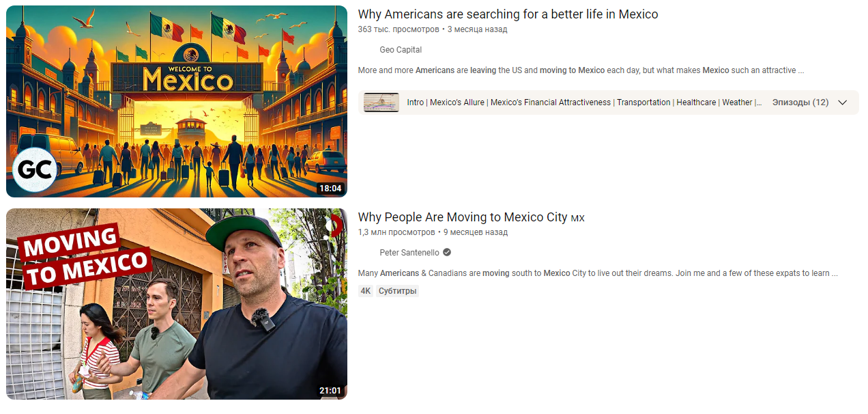Click the 'More and more Americans' description snippet
The height and width of the screenshot is (414, 868).
pos(581,70)
